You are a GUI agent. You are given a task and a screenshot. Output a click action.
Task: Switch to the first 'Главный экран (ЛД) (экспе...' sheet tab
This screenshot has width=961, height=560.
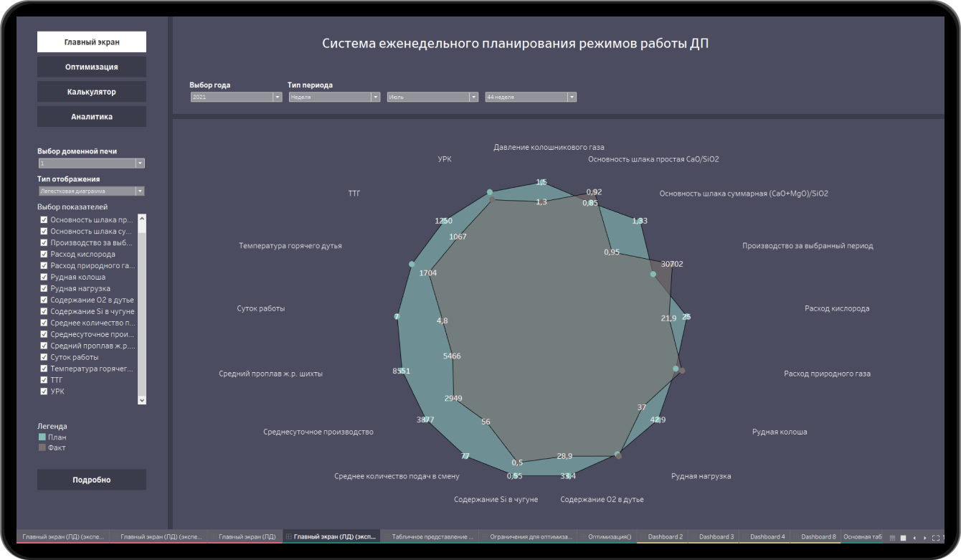tap(63, 536)
